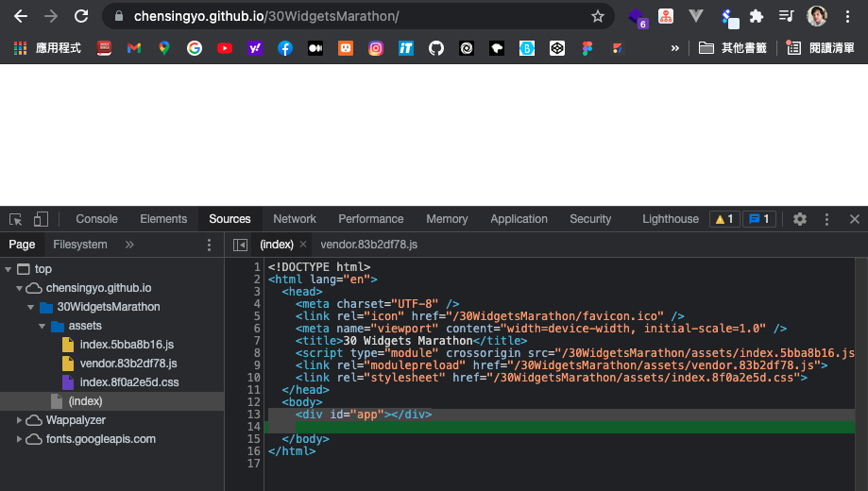Click the address bar URL

266,17
